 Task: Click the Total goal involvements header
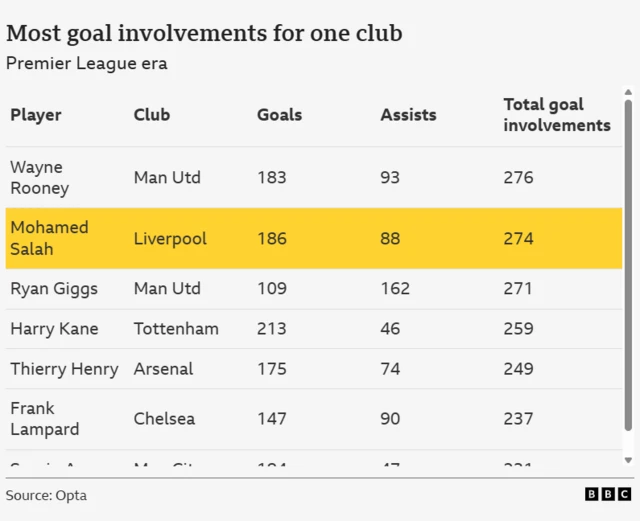[556, 115]
